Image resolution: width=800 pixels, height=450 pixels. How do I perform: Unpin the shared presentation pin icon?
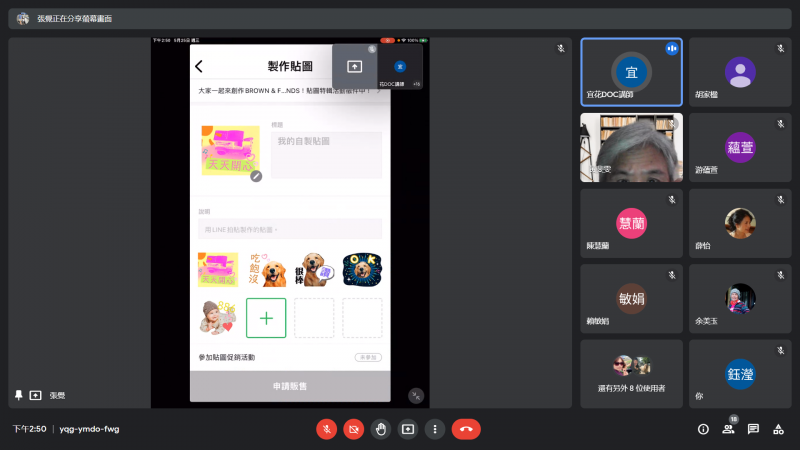(x=18, y=395)
